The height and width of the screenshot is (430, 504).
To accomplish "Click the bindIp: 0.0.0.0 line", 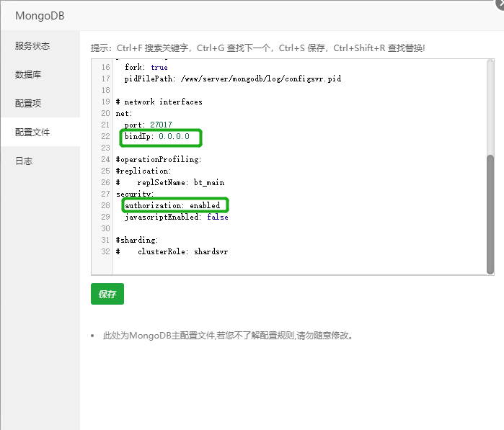I will pos(157,136).
